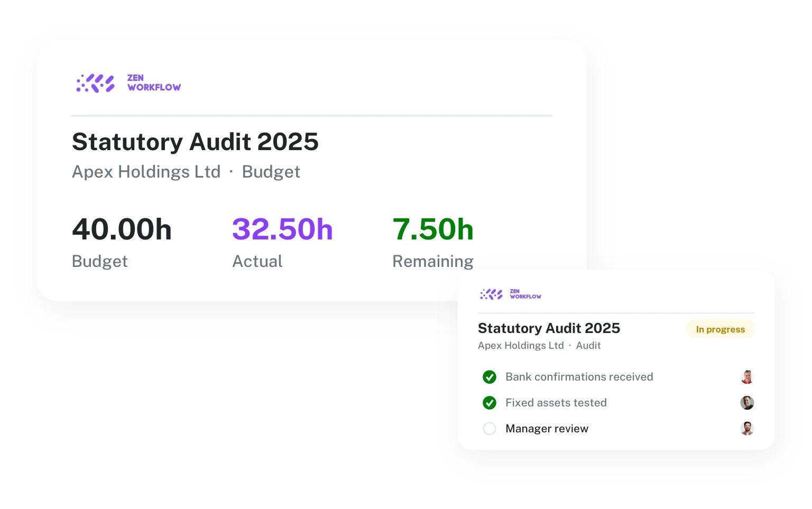Click Apex Holdings Ltd · Budget subtitle
Image resolution: width=812 pixels, height=509 pixels.
[x=186, y=172]
